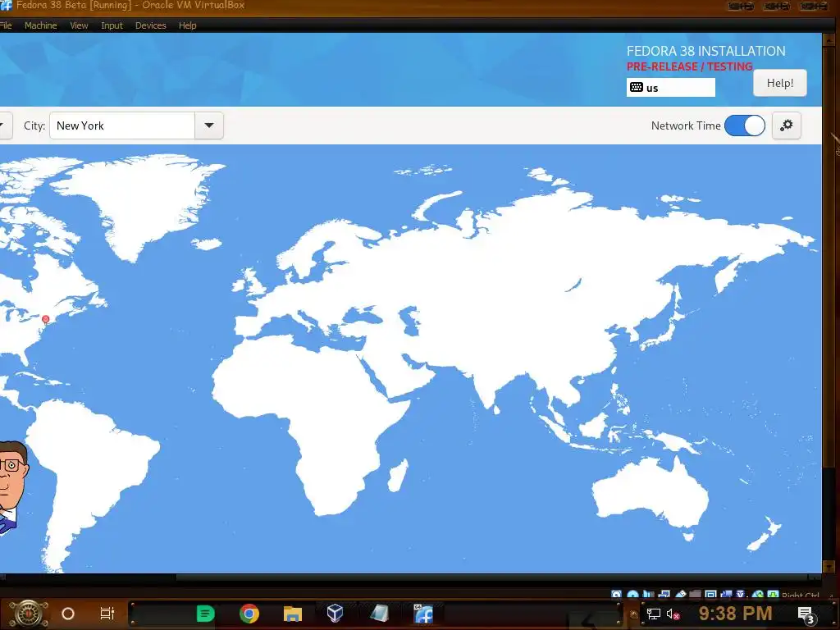The height and width of the screenshot is (630, 840).
Task: Click the us keyboard layout indicator
Action: [x=671, y=87]
